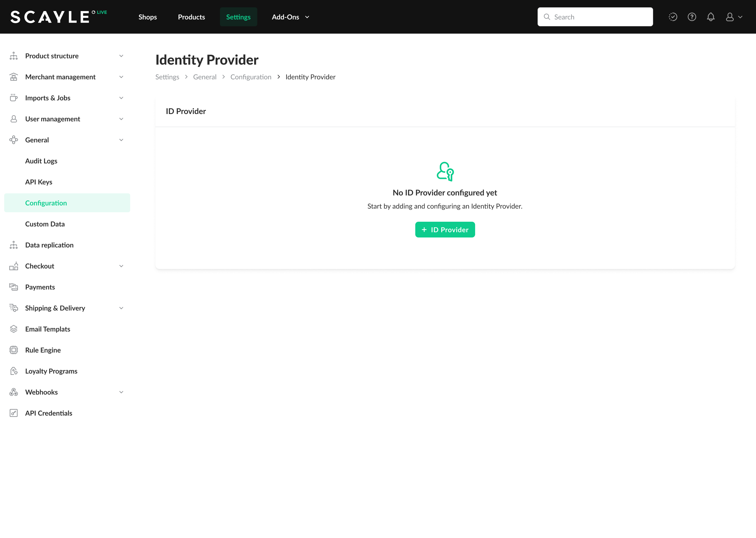Click the Data replication icon

pyautogui.click(x=14, y=245)
